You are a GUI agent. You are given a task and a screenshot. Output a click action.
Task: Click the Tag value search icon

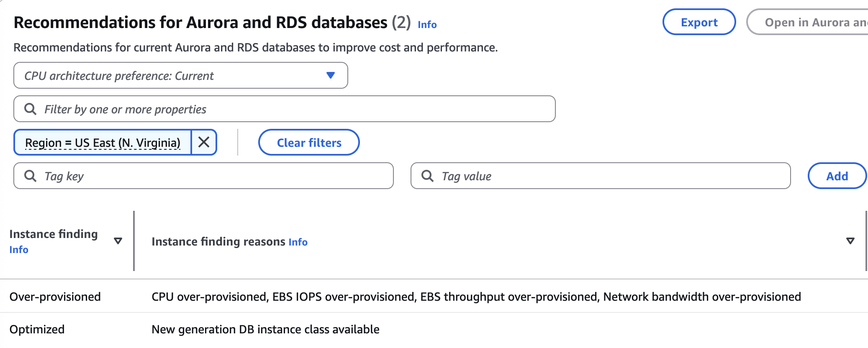pos(427,176)
